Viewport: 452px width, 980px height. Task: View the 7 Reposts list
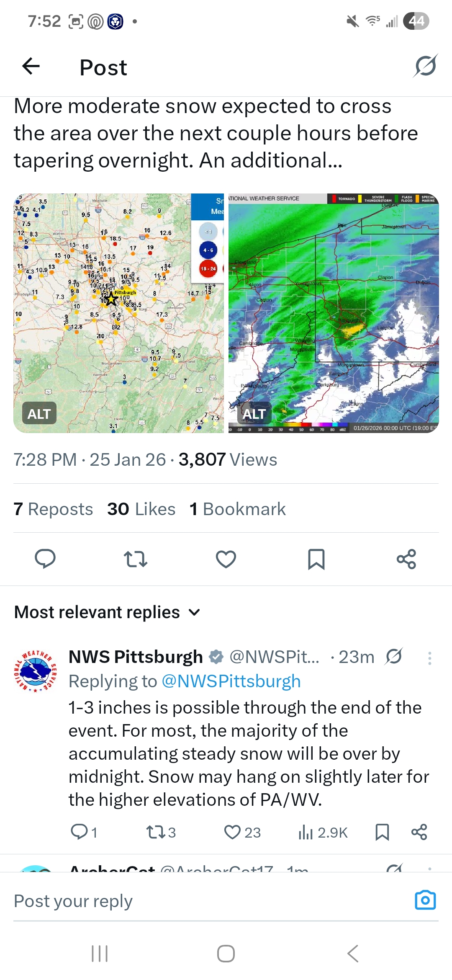pyautogui.click(x=53, y=509)
